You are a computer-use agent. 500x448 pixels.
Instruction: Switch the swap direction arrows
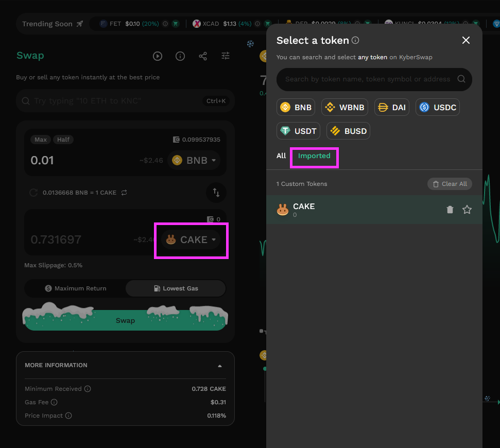[x=216, y=193]
